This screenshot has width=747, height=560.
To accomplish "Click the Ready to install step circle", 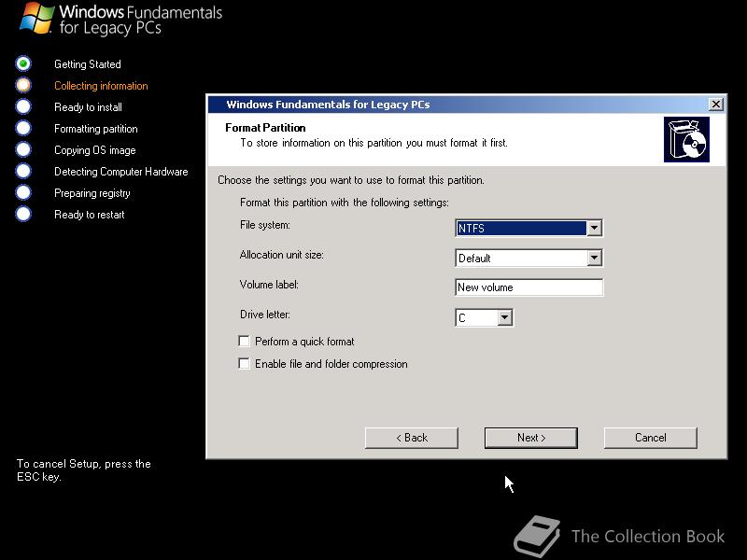I will pos(23,106).
